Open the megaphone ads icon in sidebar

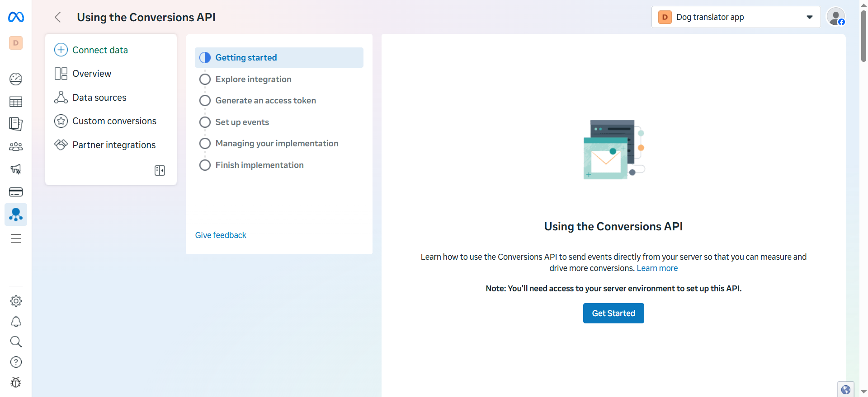tap(16, 169)
